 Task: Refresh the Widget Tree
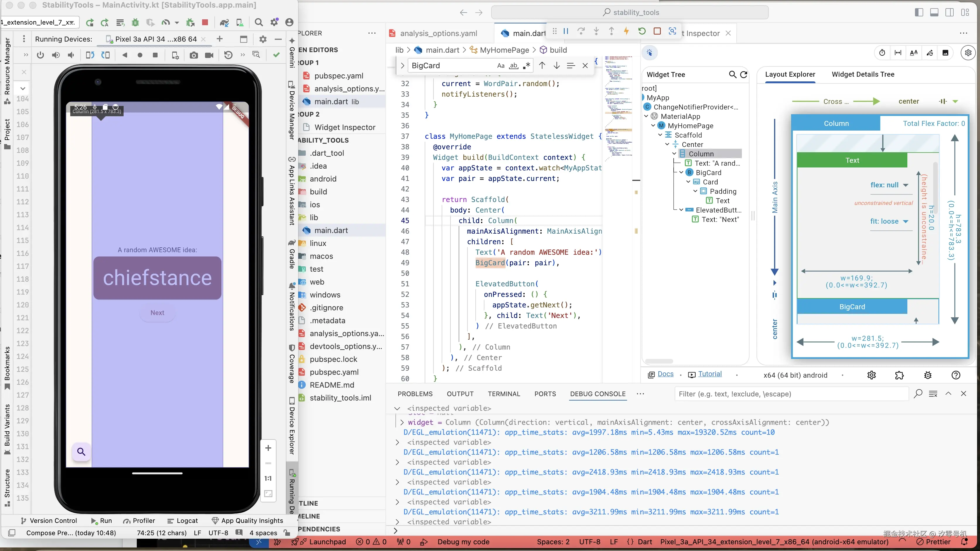point(744,75)
